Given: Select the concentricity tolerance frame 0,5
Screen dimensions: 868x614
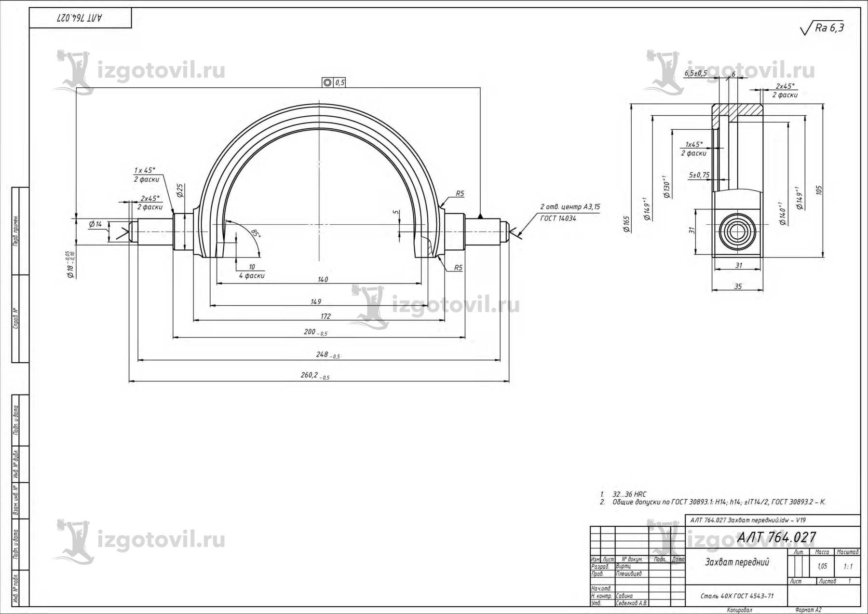Looking at the screenshot, I should click(x=334, y=82).
